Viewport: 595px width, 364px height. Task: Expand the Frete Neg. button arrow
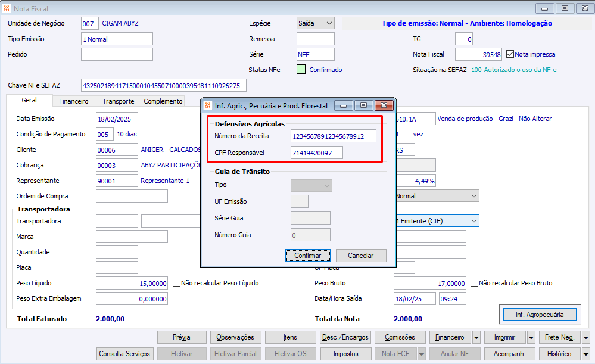coord(586,337)
